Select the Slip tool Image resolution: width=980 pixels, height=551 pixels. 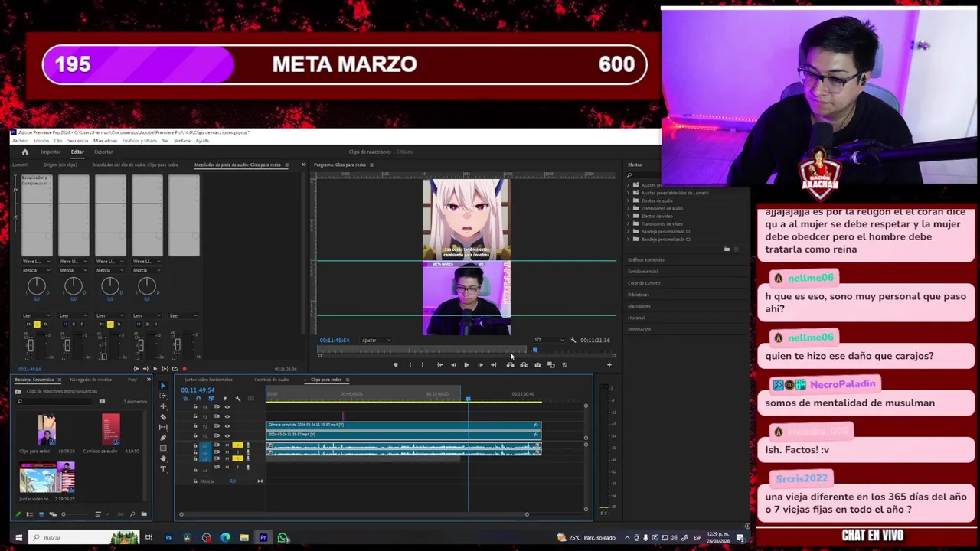163,427
